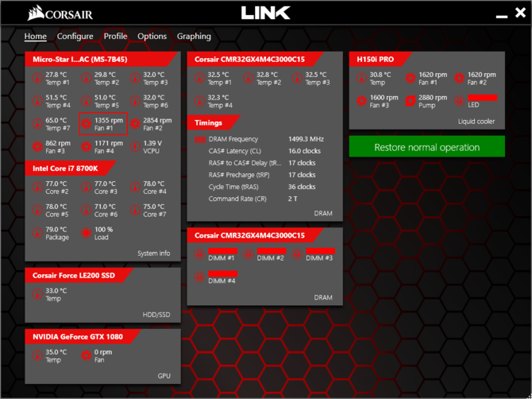Click the Micro-Star motherboard panel header

point(101,60)
